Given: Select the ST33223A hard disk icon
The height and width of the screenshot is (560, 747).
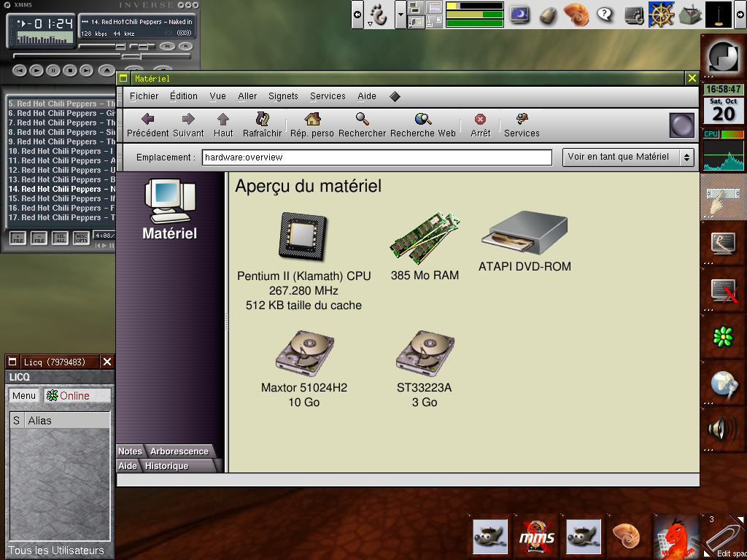Looking at the screenshot, I should click(x=425, y=354).
